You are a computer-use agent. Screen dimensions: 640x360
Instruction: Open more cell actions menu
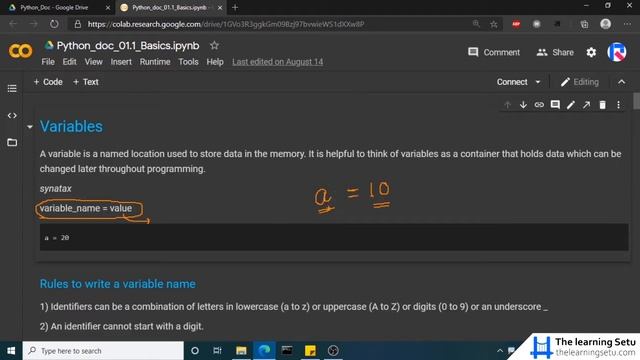(x=618, y=105)
